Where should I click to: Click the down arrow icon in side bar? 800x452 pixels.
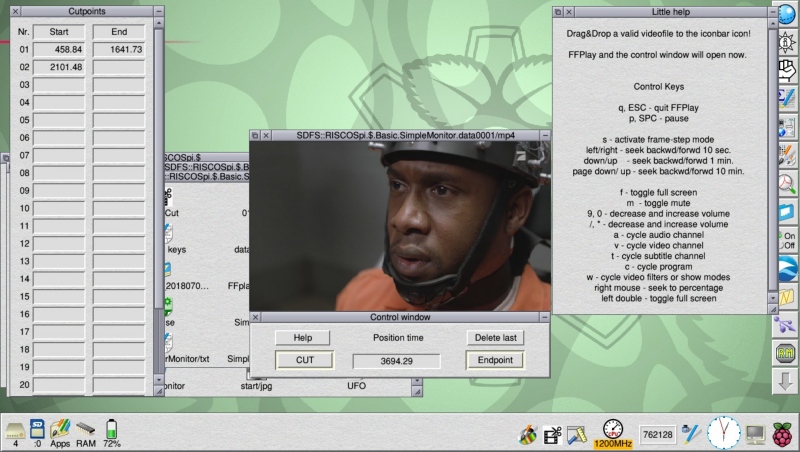pos(786,380)
